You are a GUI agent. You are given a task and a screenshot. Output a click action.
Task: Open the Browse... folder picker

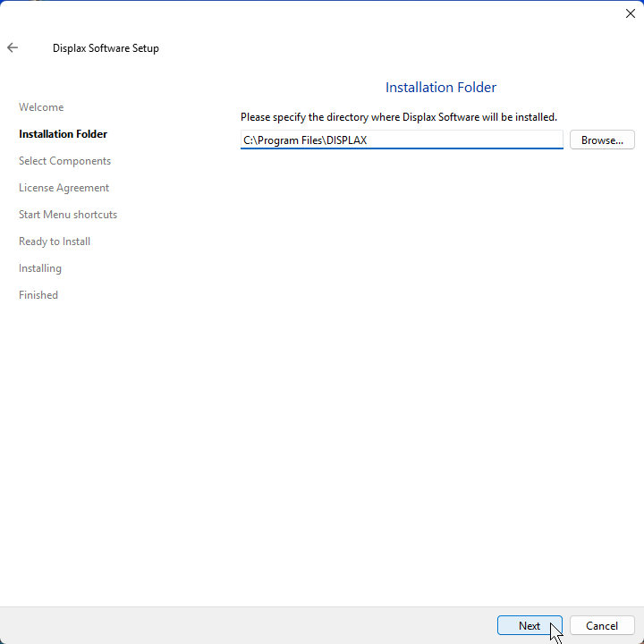tap(602, 140)
